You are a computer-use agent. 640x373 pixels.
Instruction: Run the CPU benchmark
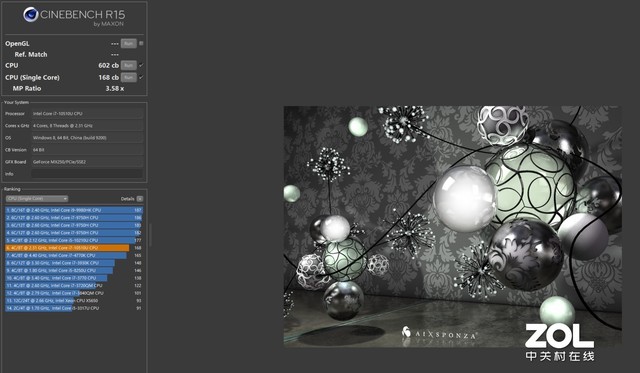pyautogui.click(x=129, y=65)
